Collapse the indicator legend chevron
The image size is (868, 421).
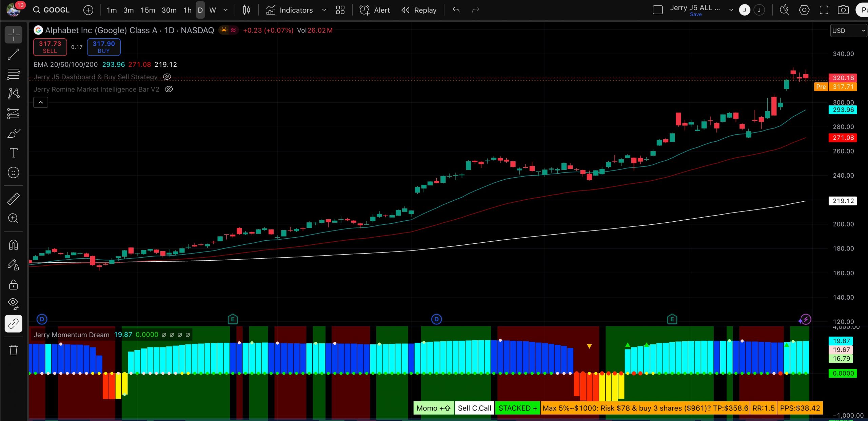(x=40, y=102)
